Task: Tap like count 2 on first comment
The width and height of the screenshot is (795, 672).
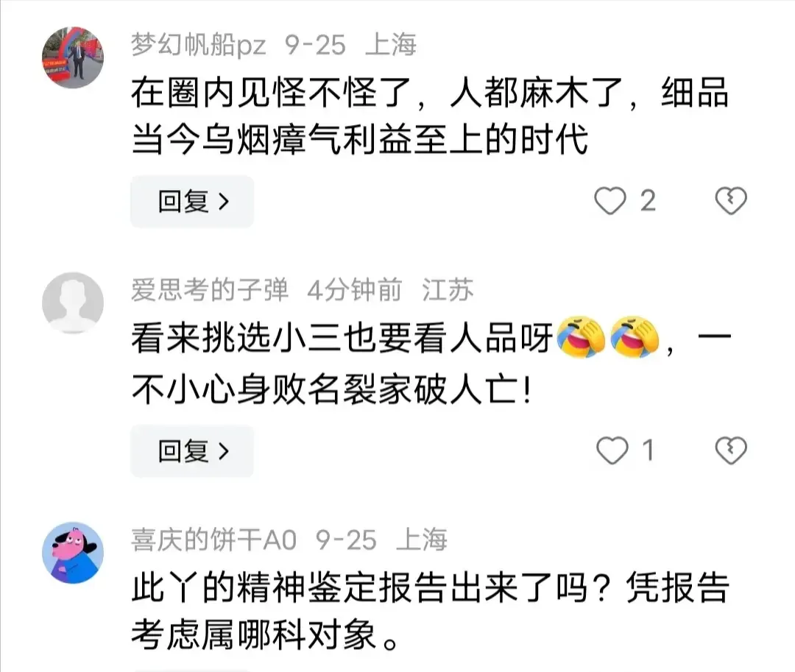Action: pos(648,201)
